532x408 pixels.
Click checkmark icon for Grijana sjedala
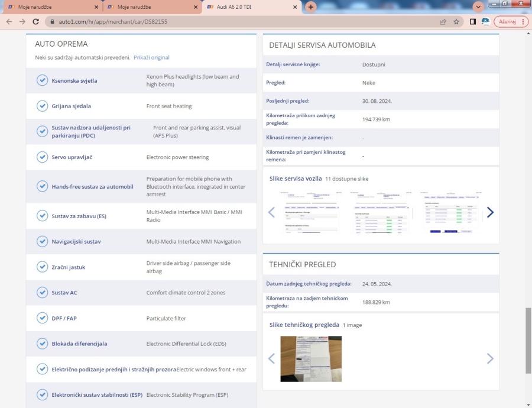click(x=42, y=106)
